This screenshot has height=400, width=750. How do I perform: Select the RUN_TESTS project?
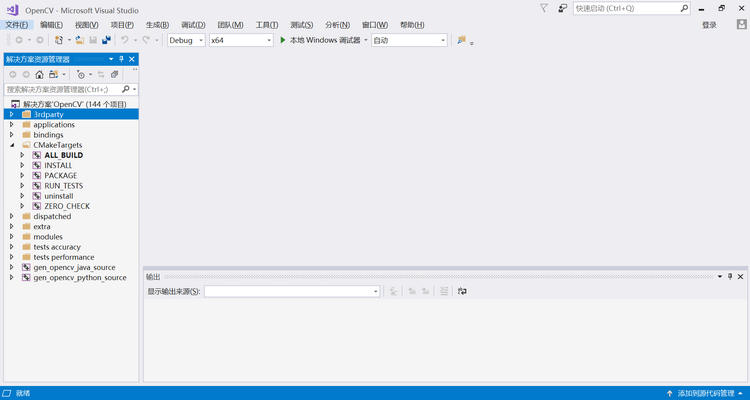(x=64, y=186)
